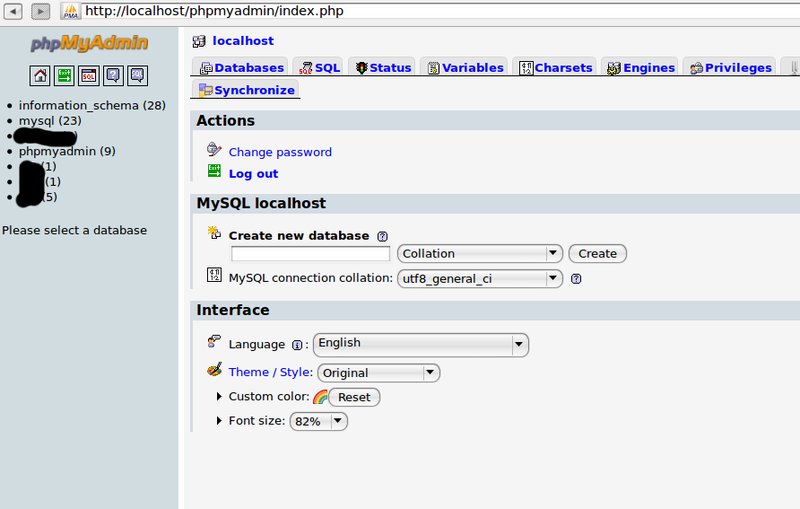Click the browser back arrow button

[13, 11]
